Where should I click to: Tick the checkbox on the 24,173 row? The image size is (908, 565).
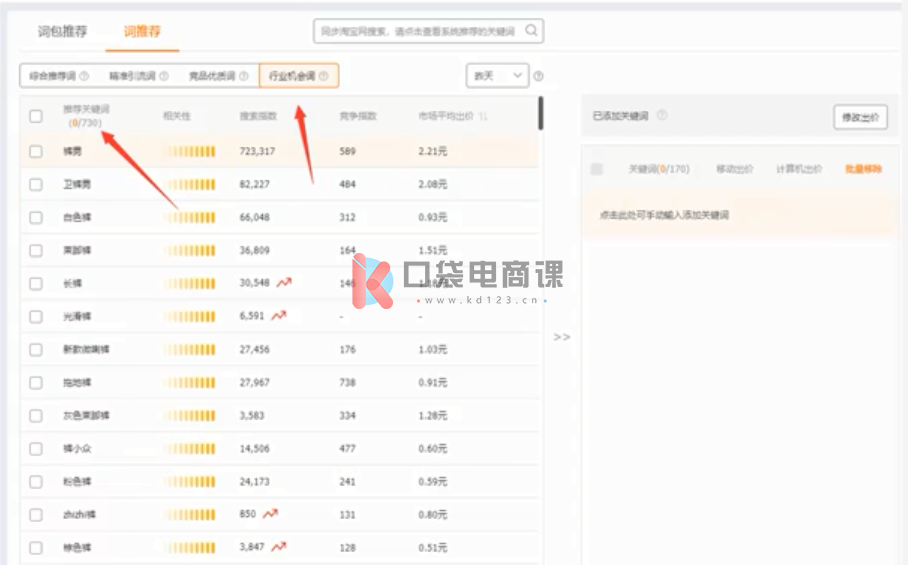(x=36, y=481)
